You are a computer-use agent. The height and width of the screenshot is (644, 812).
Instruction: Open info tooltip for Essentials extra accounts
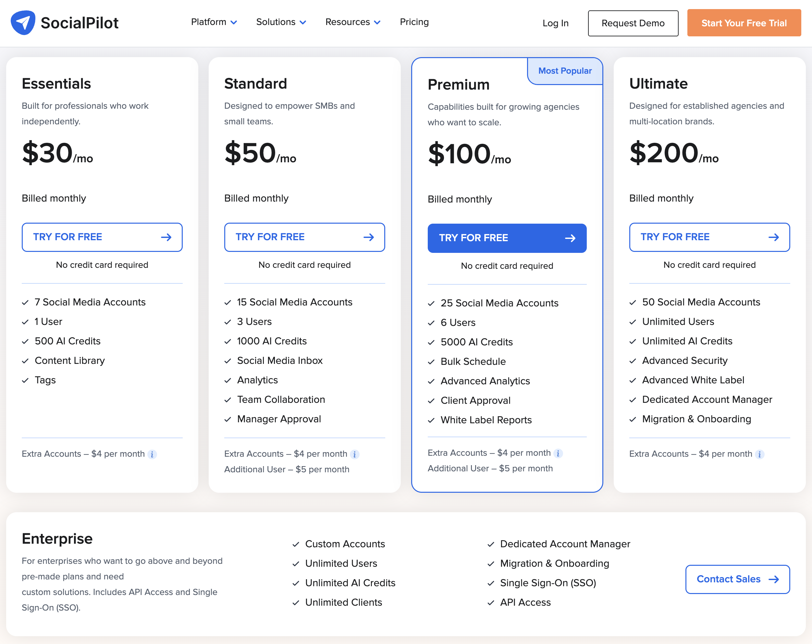click(152, 454)
